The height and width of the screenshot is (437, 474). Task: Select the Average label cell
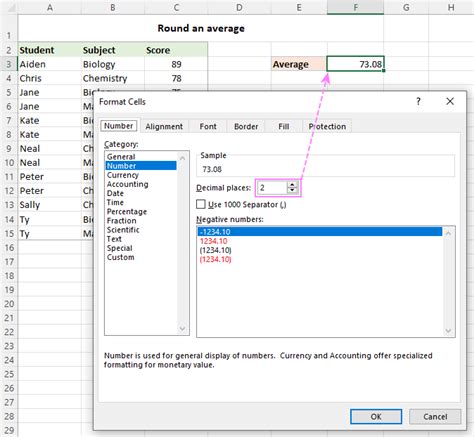point(299,64)
